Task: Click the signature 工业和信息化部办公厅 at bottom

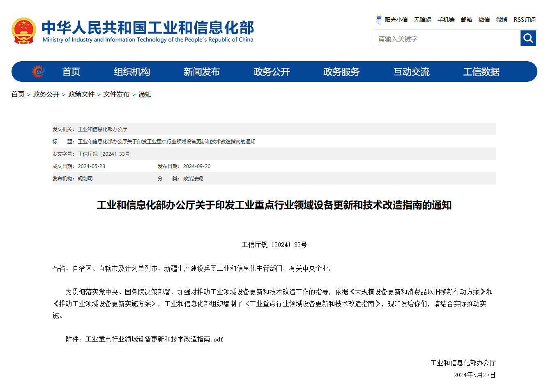Action: click(463, 363)
